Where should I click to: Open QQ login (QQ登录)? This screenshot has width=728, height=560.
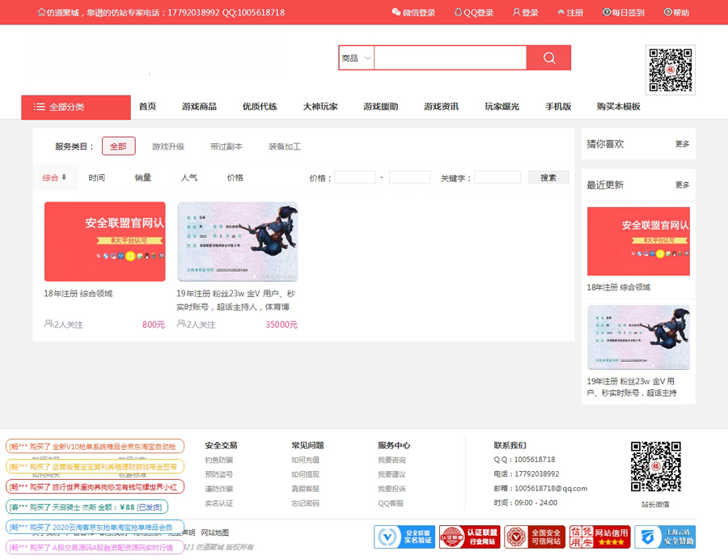(474, 13)
